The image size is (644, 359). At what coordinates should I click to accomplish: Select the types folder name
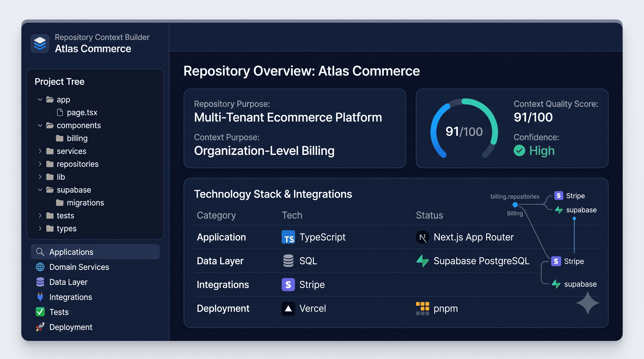[66, 228]
